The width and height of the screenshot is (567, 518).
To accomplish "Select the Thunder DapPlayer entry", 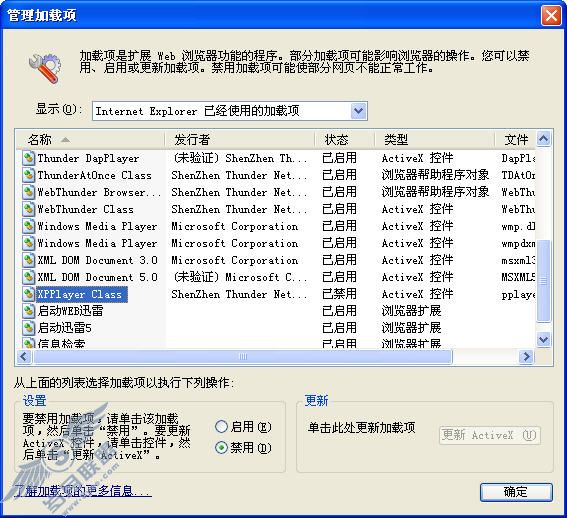I will [x=88, y=158].
